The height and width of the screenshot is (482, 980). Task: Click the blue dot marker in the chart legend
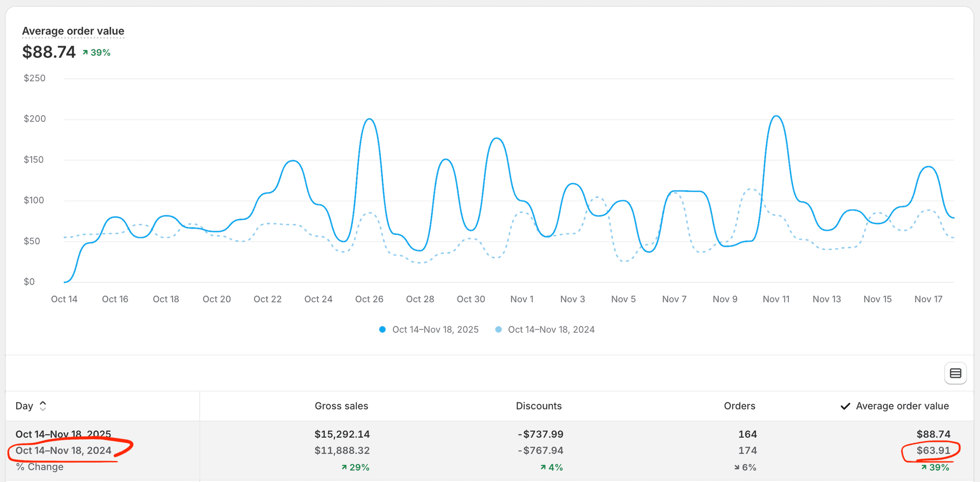[x=382, y=329]
